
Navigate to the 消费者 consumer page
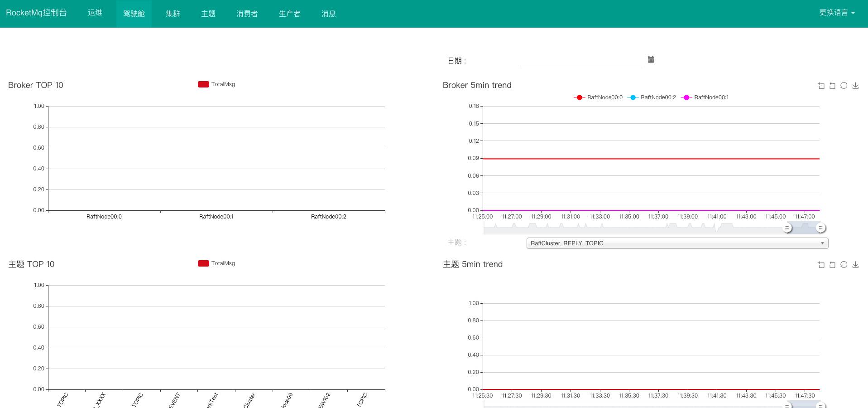(x=247, y=14)
